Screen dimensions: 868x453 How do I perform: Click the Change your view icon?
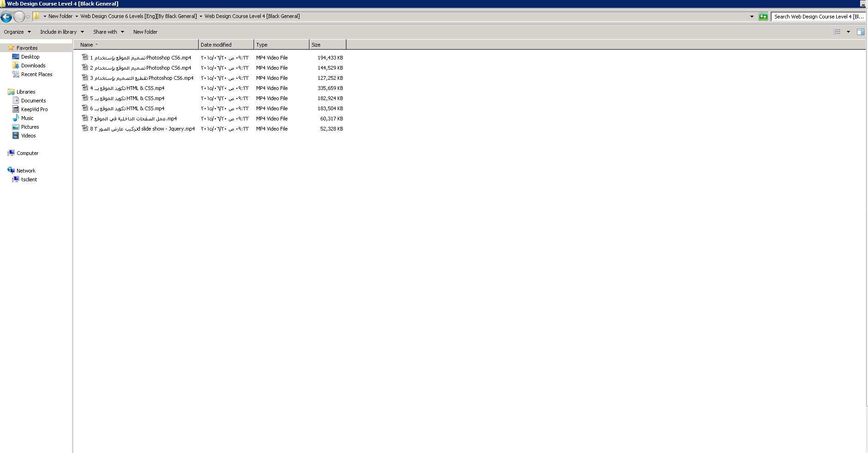pyautogui.click(x=837, y=32)
